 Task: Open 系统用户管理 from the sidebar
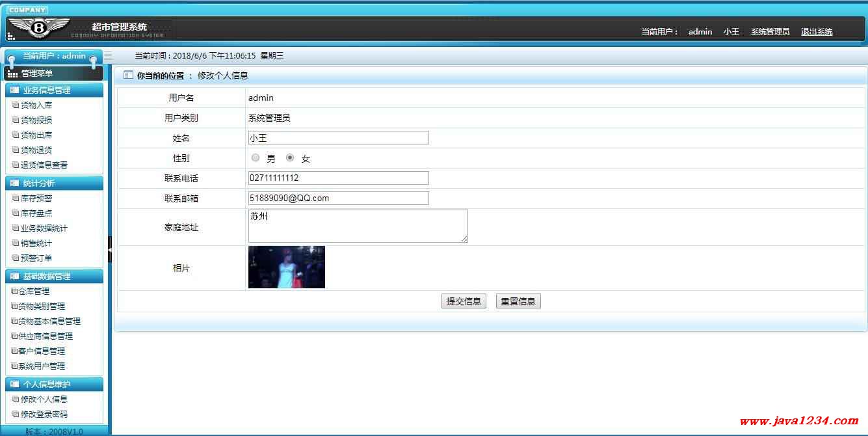(x=42, y=366)
